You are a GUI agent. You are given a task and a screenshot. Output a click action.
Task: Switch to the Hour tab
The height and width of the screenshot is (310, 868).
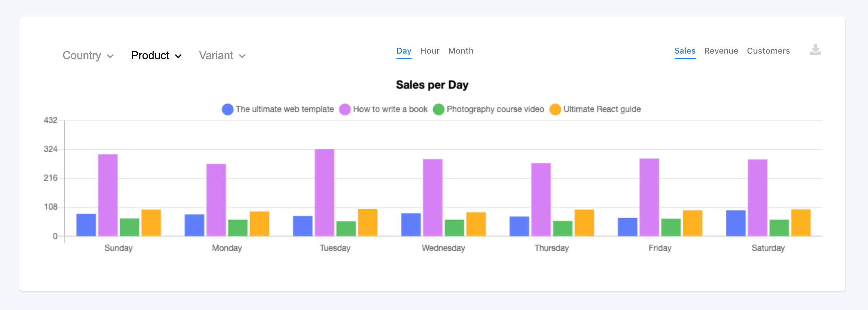[x=430, y=51]
